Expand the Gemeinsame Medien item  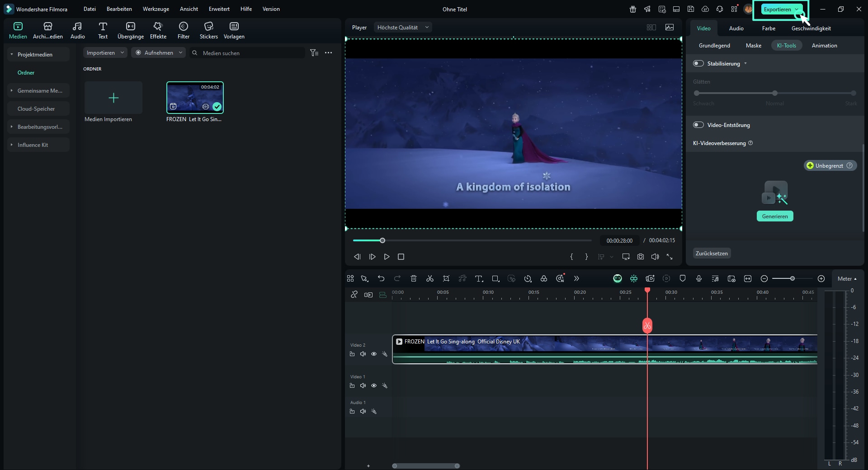click(x=12, y=90)
